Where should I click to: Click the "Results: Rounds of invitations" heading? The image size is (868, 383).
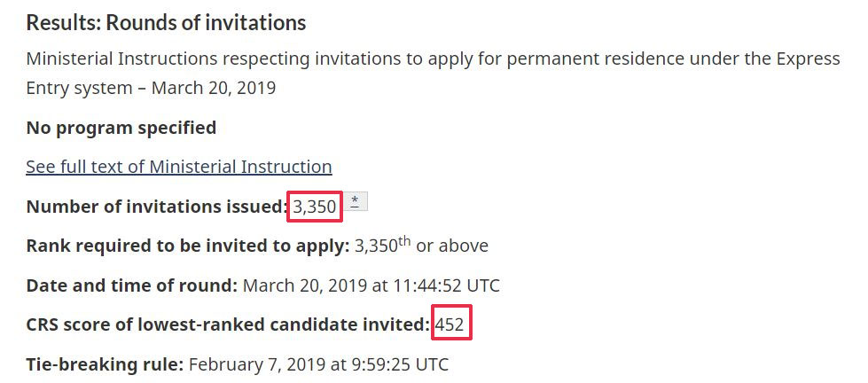point(166,23)
